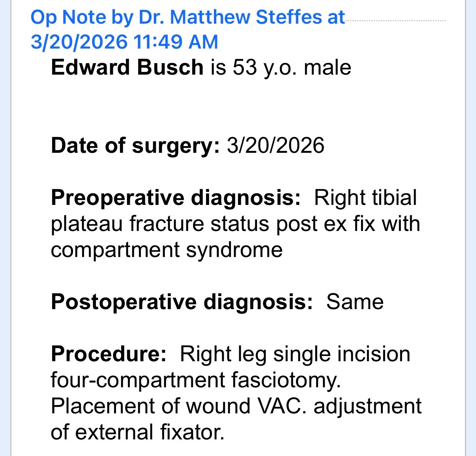Image resolution: width=476 pixels, height=456 pixels.
Task: Click the "four-compartment fasciotomy" text
Action: click(x=195, y=380)
